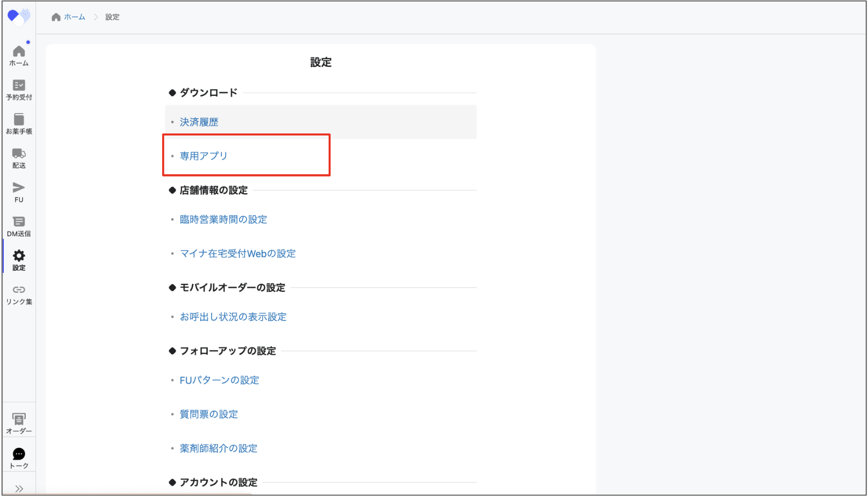Open リンク集 link collection section

[x=19, y=292]
